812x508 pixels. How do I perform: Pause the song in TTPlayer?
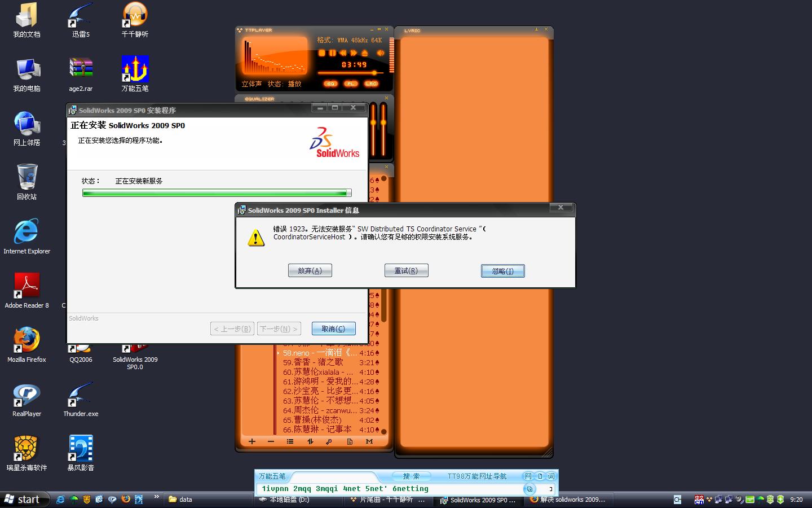(332, 53)
